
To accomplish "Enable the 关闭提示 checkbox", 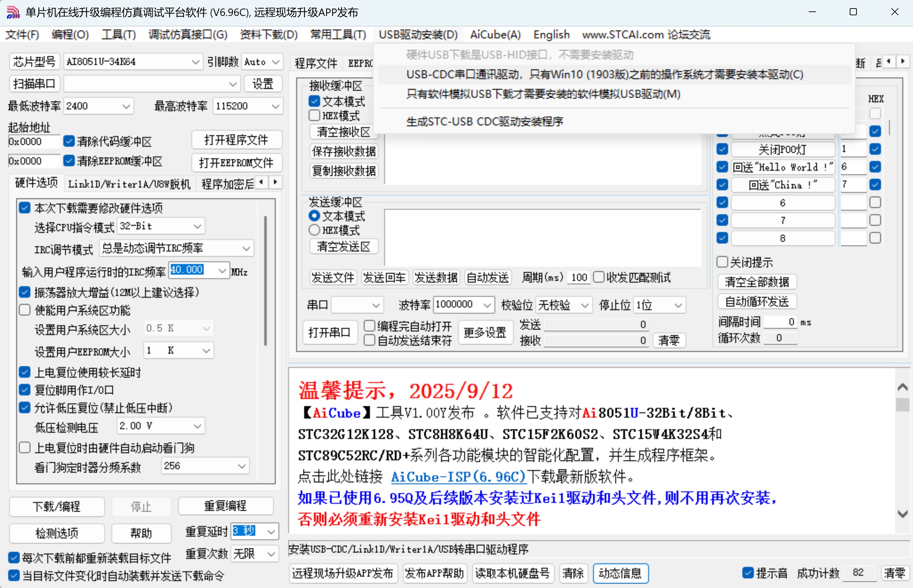I will coord(722,262).
